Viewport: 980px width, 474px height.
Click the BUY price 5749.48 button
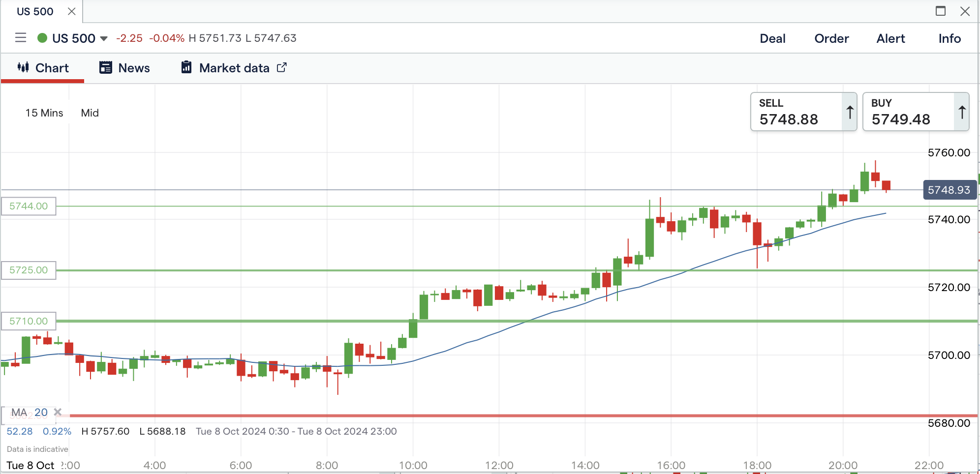[x=909, y=112]
